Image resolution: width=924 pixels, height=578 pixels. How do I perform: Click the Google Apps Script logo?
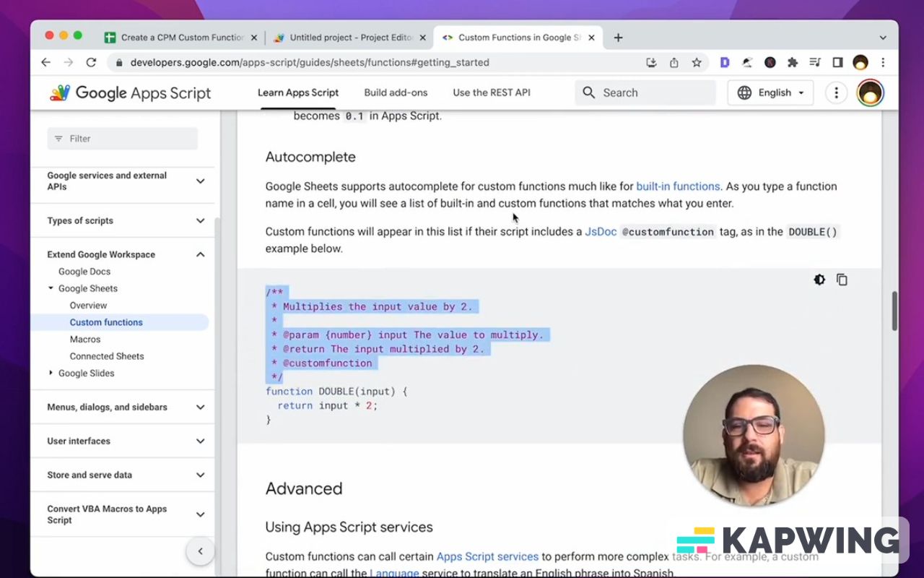pos(131,92)
